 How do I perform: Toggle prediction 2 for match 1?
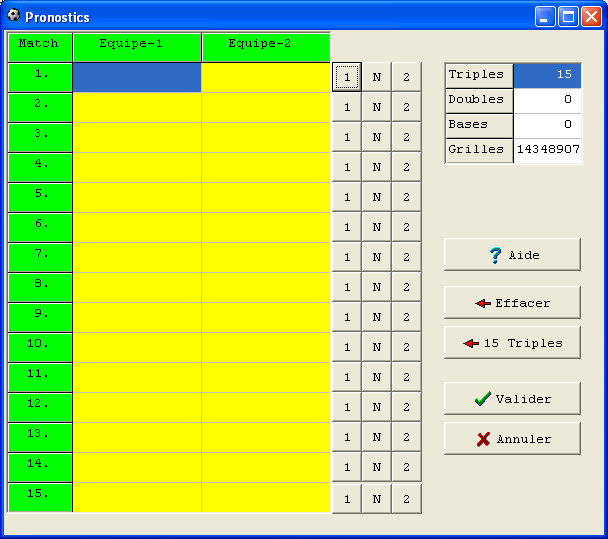click(406, 77)
